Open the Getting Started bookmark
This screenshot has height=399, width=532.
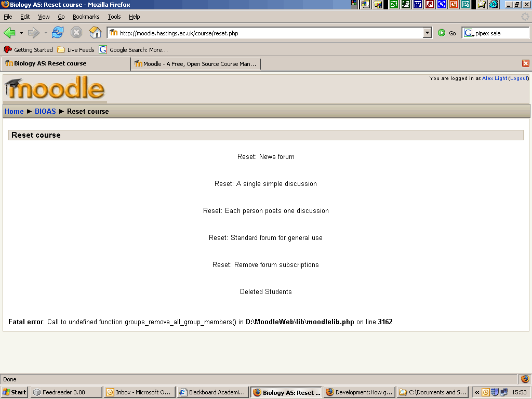point(29,49)
